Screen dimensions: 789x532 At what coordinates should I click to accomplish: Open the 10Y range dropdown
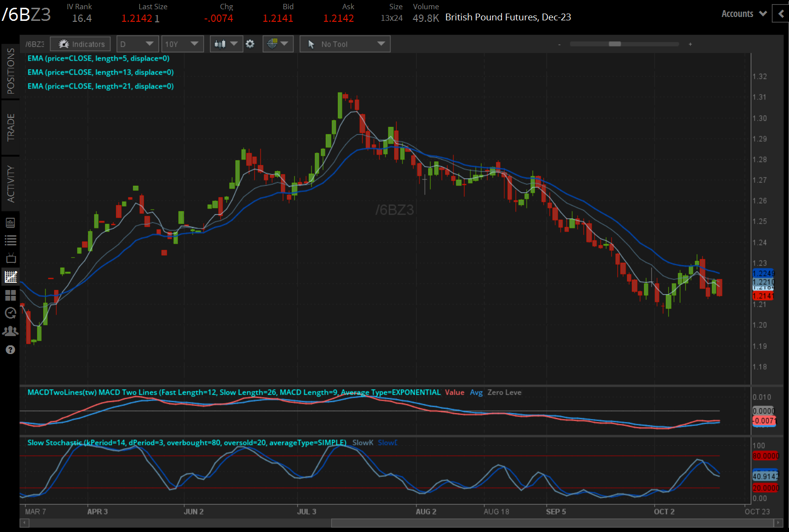(182, 44)
